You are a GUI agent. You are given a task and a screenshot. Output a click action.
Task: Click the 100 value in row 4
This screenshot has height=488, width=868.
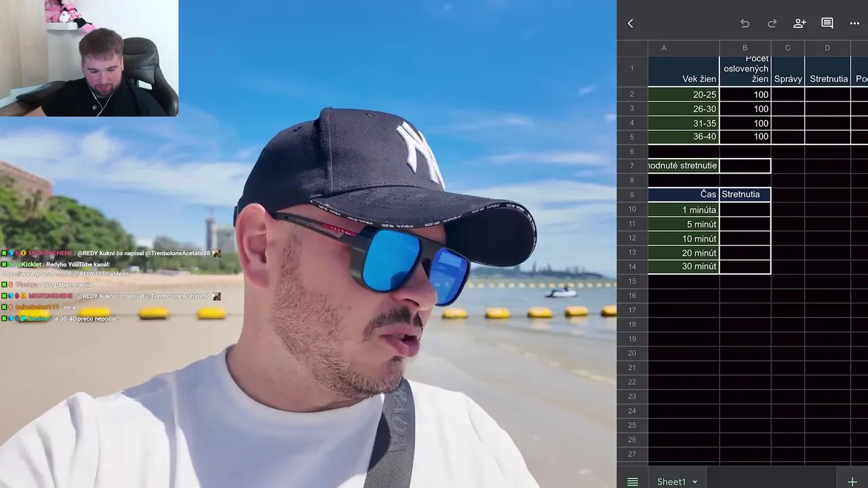[745, 123]
